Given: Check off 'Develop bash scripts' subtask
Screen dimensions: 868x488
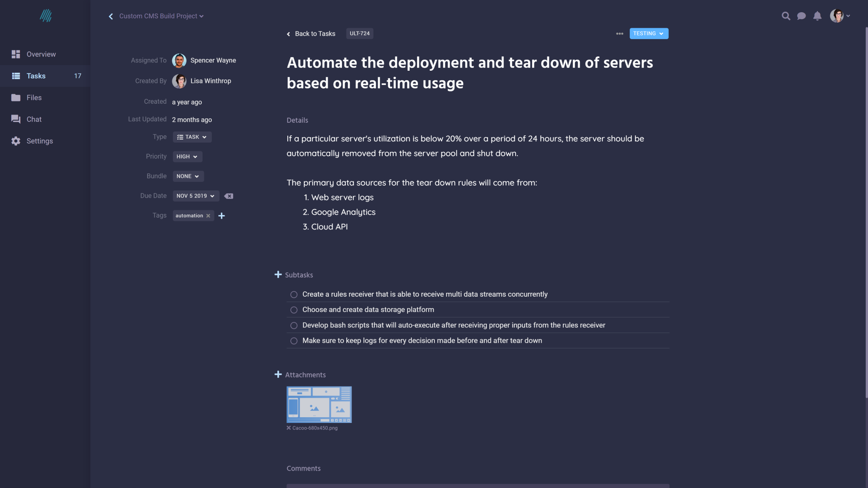Looking at the screenshot, I should [x=294, y=326].
